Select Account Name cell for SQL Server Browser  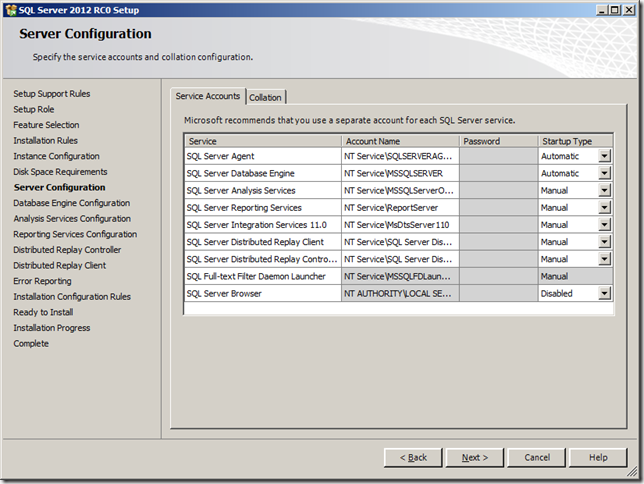coord(400,293)
